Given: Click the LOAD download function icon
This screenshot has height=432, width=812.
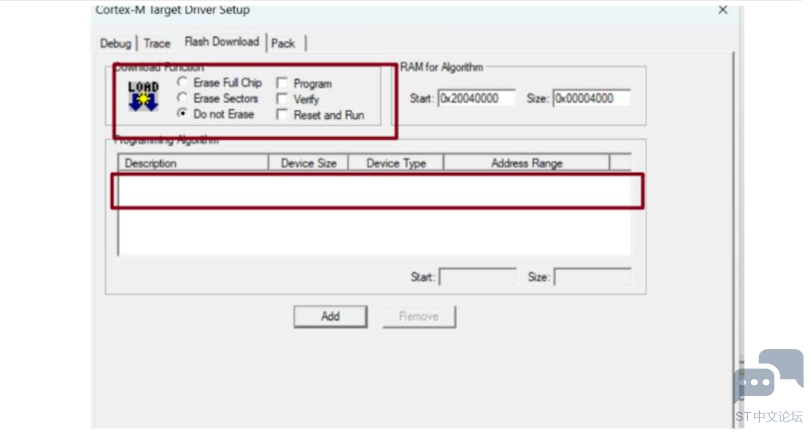Looking at the screenshot, I should [x=143, y=96].
